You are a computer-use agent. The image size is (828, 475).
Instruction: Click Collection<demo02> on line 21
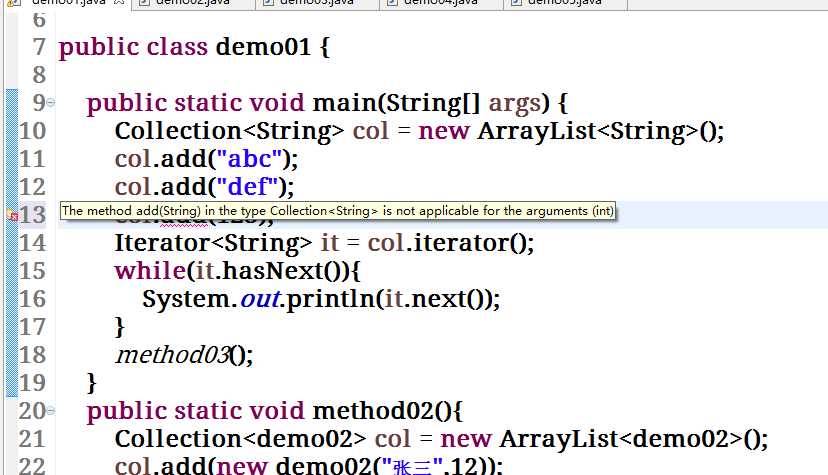pos(240,439)
